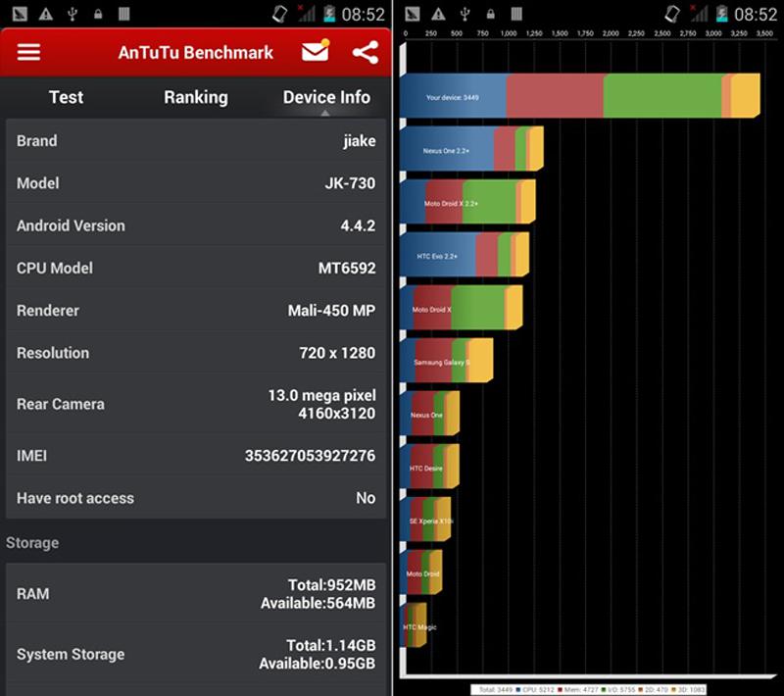Select the Brand row showing jiake
Image resolution: width=784 pixels, height=696 pixels.
[195, 140]
